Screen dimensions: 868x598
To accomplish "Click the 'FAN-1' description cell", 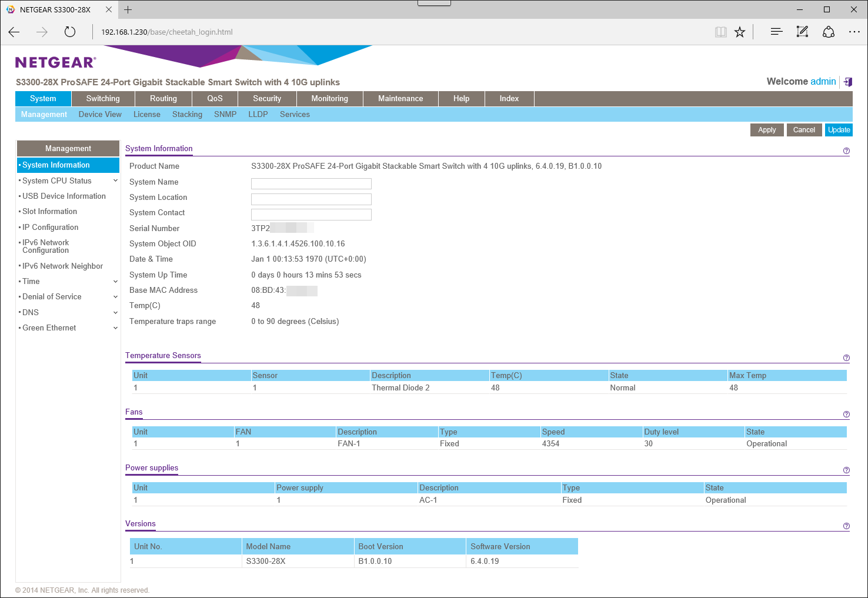I will point(349,444).
